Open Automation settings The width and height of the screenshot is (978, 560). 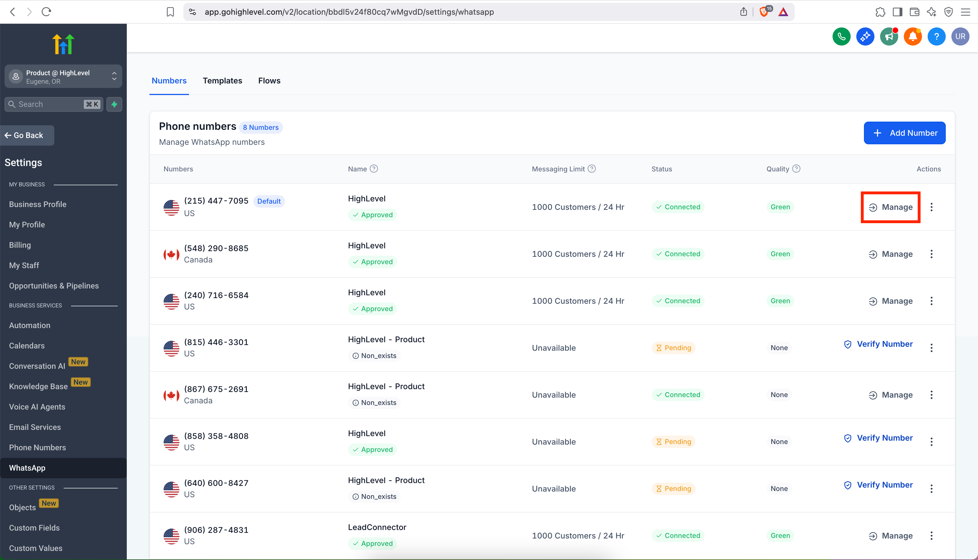tap(30, 325)
